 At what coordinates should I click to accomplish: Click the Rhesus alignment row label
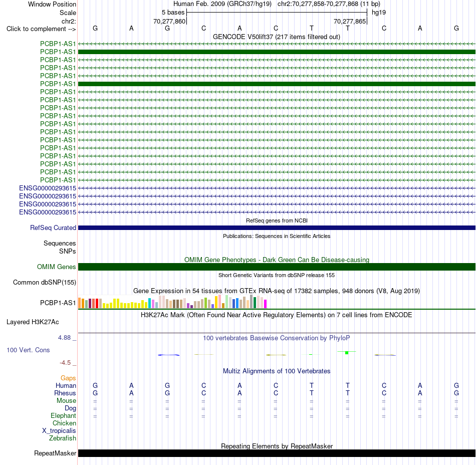[x=65, y=393]
